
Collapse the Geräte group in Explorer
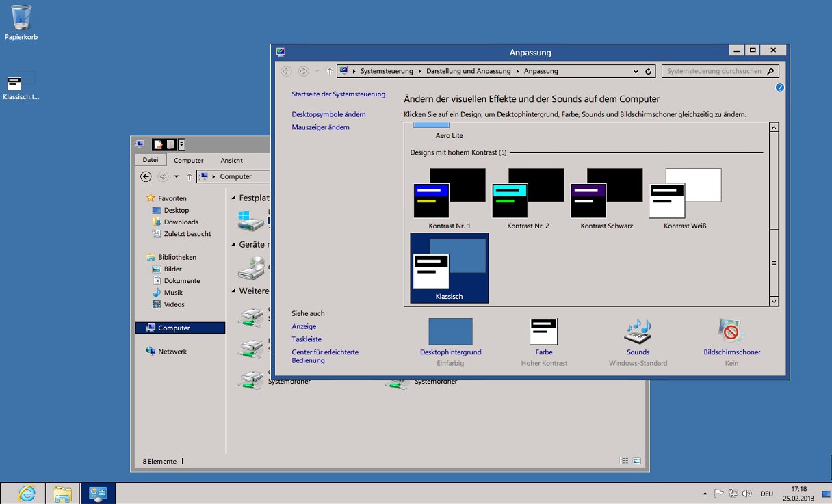coord(233,244)
